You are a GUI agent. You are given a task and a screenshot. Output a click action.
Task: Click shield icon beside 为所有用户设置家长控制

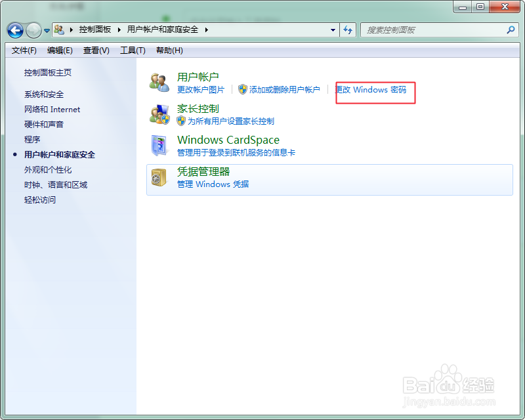click(181, 121)
